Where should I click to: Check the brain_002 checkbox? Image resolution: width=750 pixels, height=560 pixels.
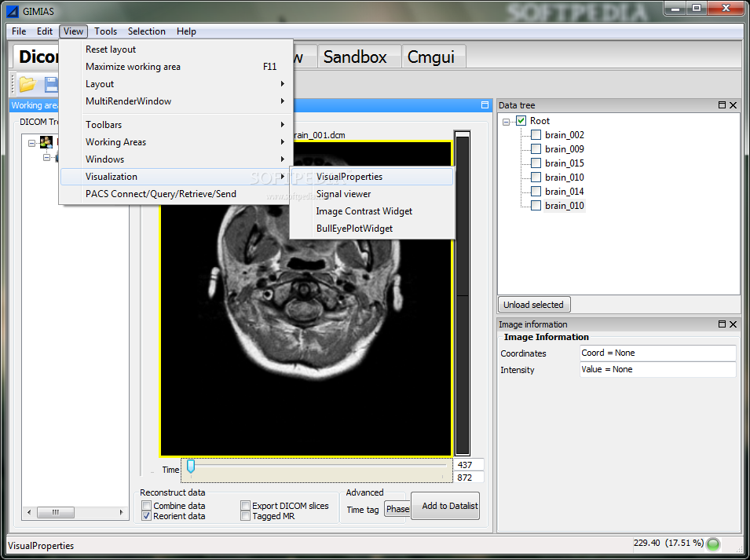[x=536, y=135]
